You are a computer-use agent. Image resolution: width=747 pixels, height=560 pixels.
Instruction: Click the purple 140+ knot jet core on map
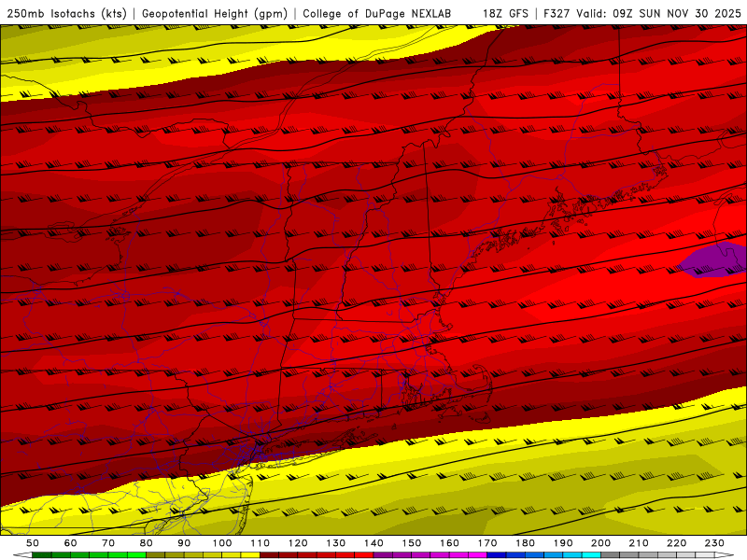coord(713,259)
